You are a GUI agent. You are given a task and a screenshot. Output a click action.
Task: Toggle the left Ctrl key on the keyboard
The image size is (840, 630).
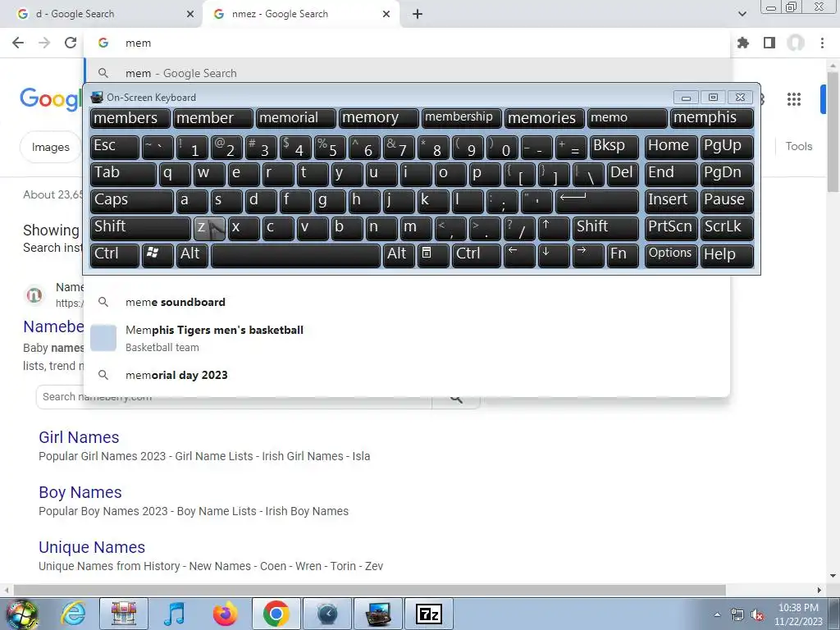tap(115, 256)
